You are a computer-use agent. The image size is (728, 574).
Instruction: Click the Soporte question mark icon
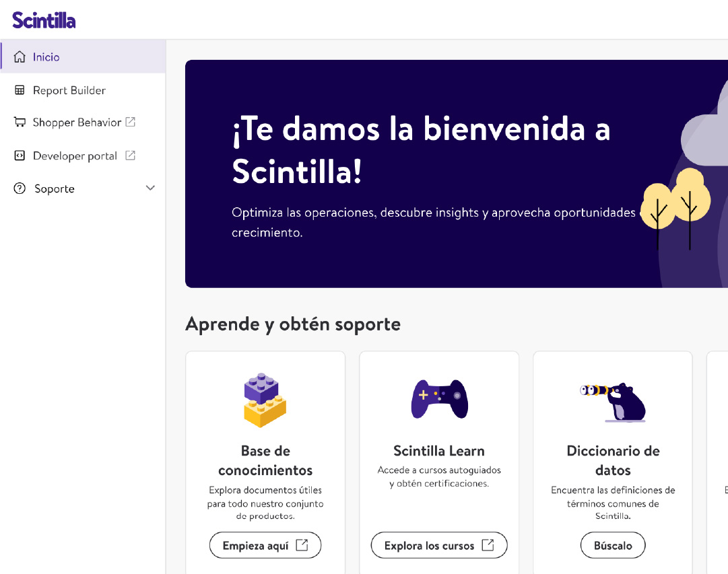(x=20, y=188)
